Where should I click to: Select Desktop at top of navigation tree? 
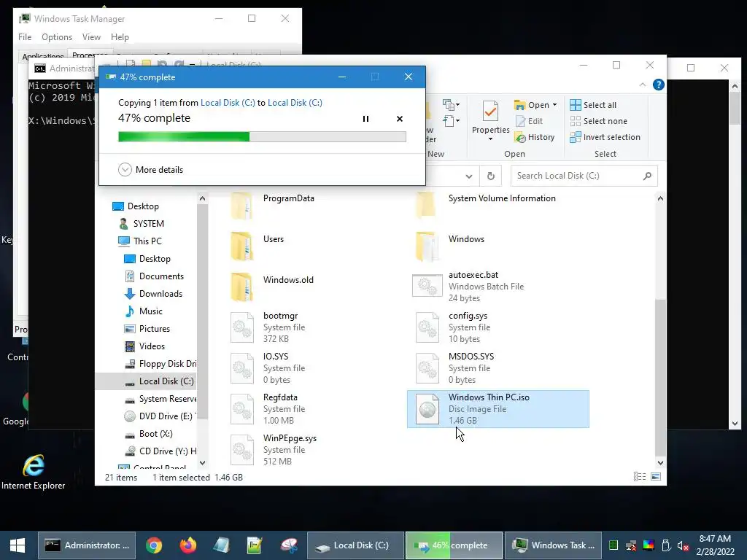coord(136,206)
